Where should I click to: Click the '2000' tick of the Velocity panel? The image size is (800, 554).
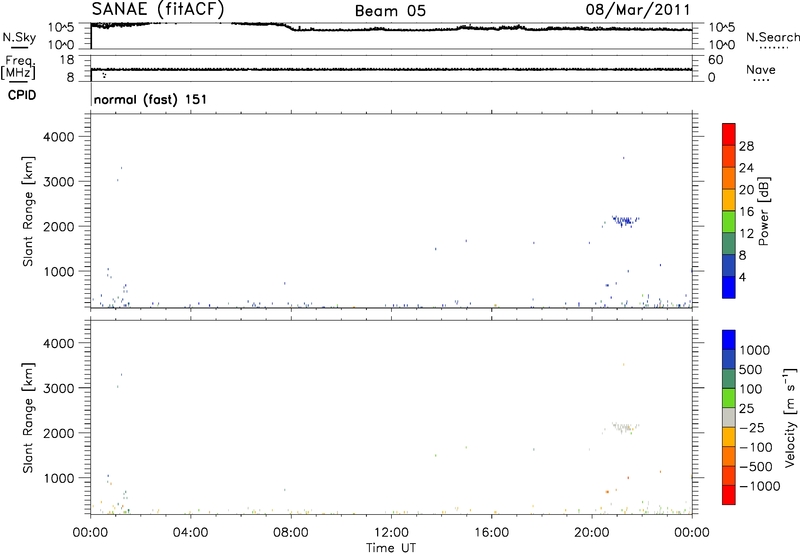click(58, 433)
